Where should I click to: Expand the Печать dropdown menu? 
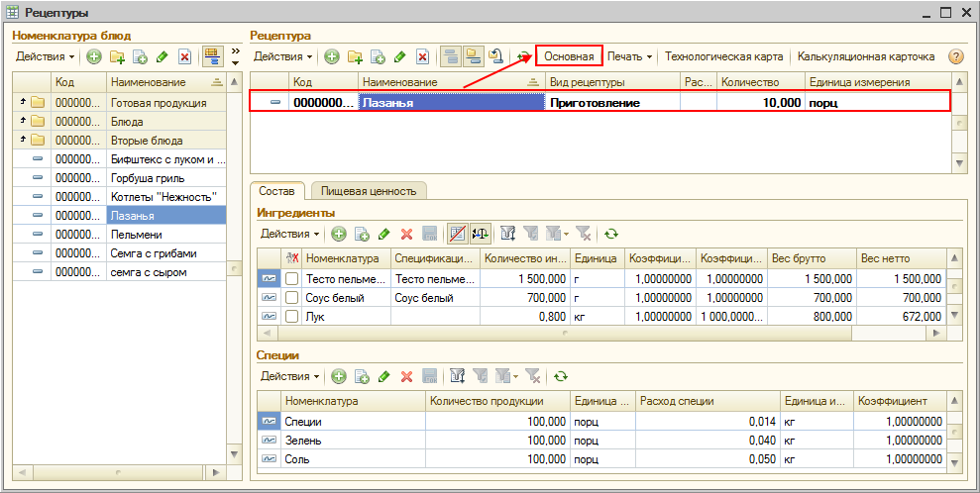pos(629,57)
